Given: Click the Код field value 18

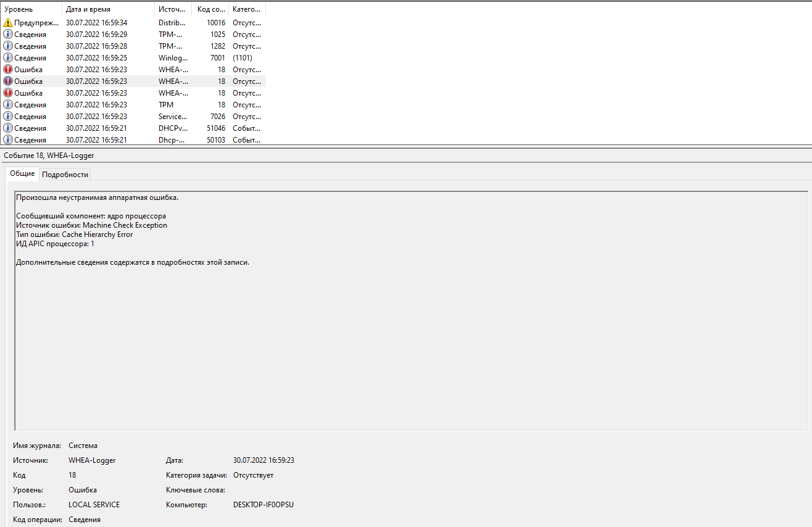Looking at the screenshot, I should click(72, 475).
